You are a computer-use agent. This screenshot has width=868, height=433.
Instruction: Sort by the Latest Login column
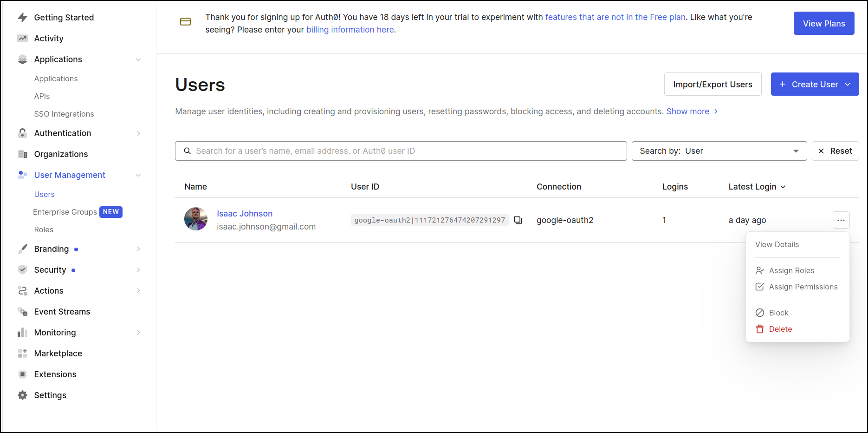757,187
